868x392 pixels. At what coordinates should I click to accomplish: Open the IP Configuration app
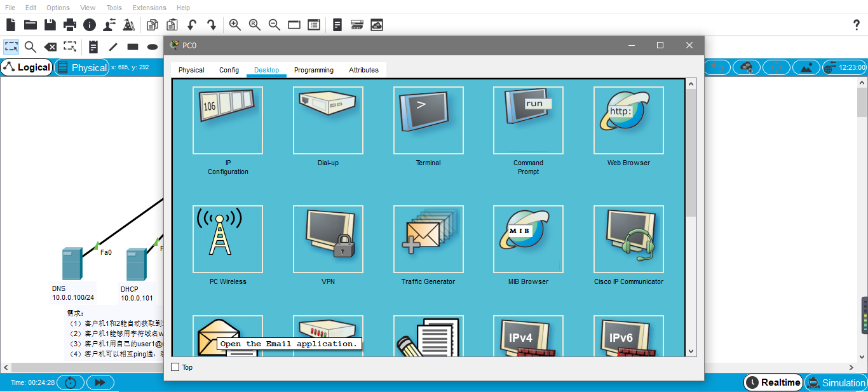227,121
